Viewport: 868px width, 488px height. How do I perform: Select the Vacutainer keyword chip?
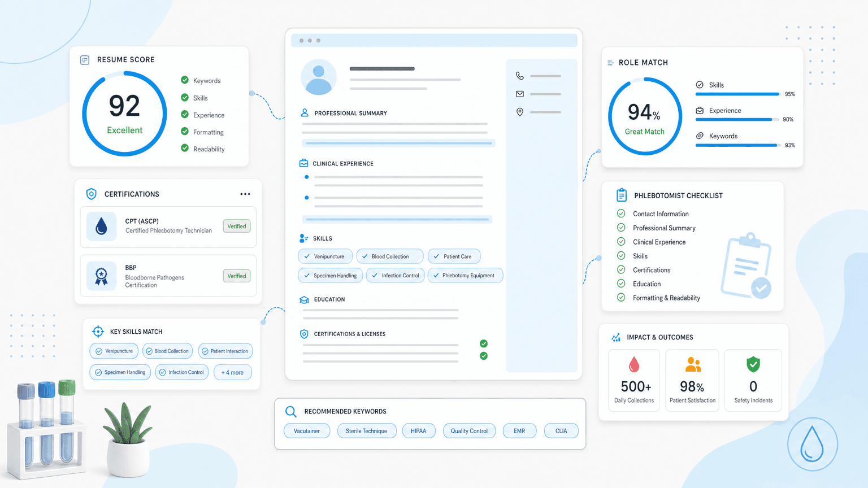tap(307, 431)
